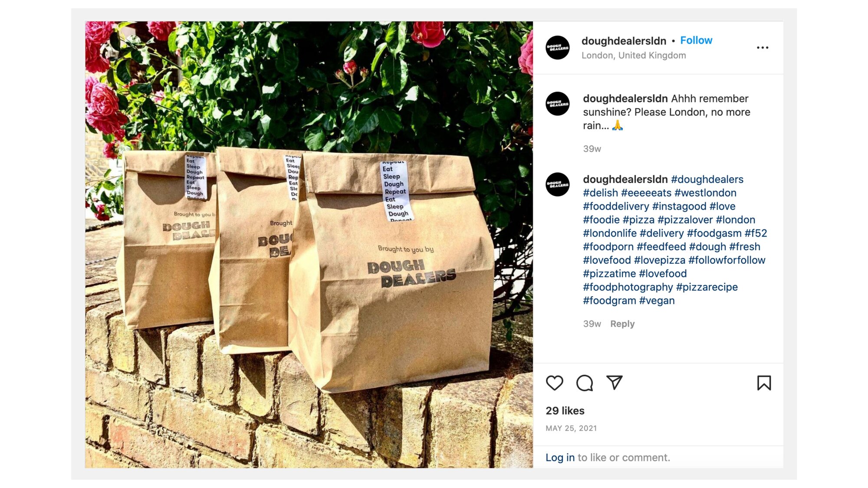This screenshot has height=488, width=868.
Task: Save post with bookmark icon
Action: pyautogui.click(x=764, y=383)
